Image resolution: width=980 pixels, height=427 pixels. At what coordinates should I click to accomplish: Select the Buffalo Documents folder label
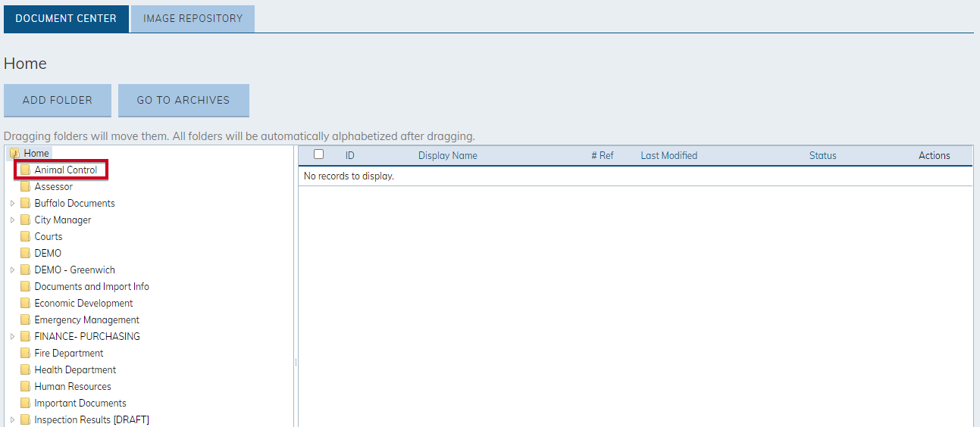pos(75,204)
